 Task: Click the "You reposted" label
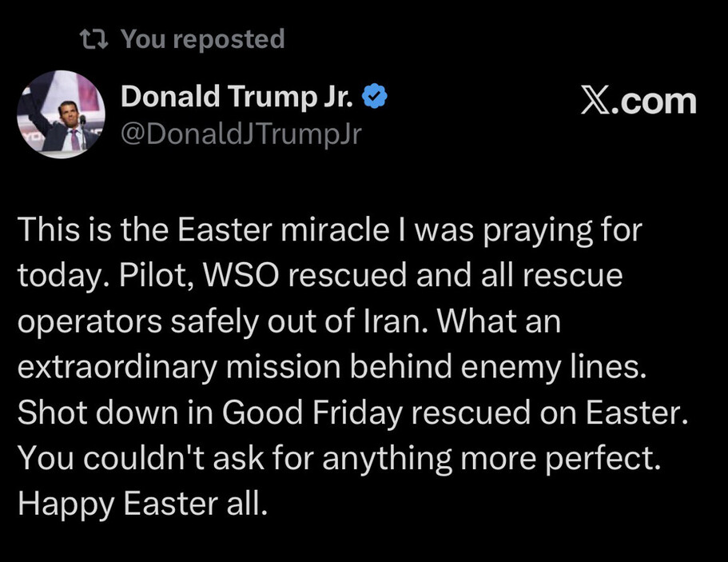coord(202,39)
